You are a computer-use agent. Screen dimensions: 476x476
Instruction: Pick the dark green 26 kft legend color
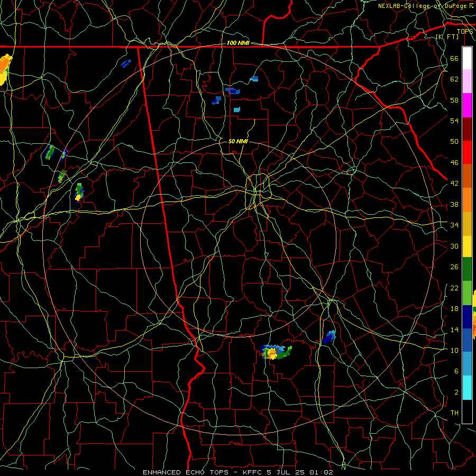[467, 269]
